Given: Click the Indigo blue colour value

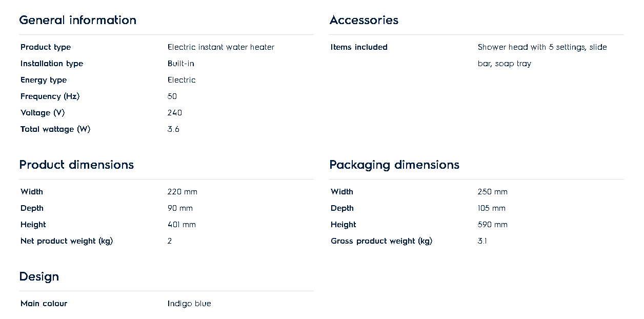Looking at the screenshot, I should (189, 304).
